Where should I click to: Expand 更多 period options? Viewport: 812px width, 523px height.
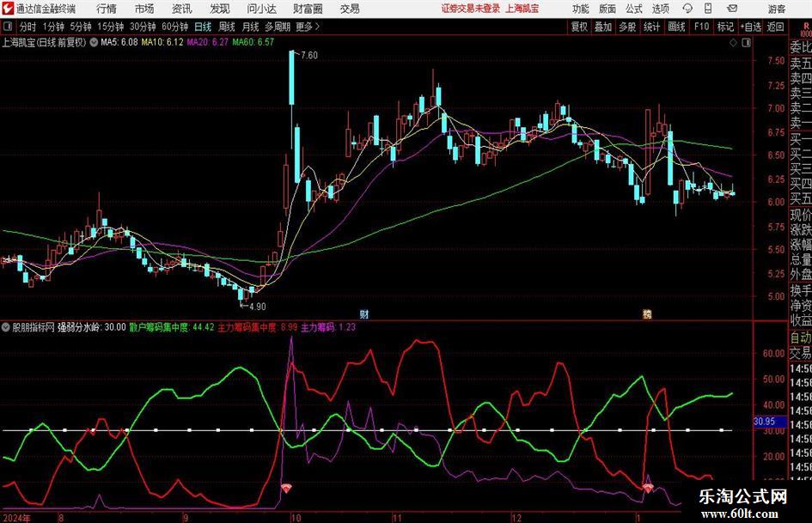[x=308, y=27]
